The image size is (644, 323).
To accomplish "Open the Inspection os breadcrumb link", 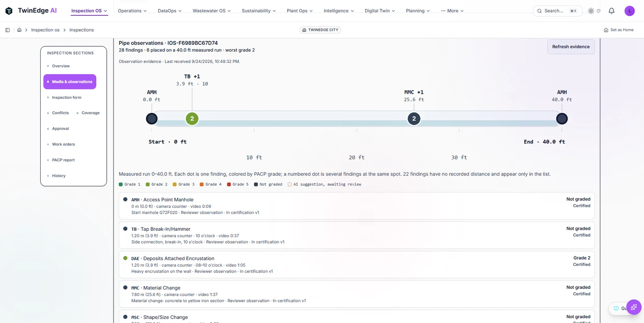I will coord(45,30).
